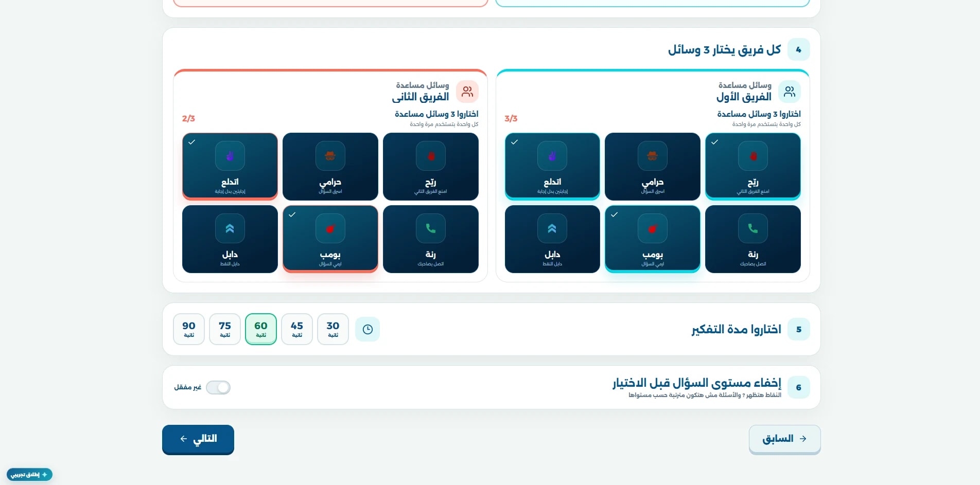The height and width of the screenshot is (485, 980).
Task: Pick the ريّح hand card for الفريق الثاني
Action: (x=431, y=167)
